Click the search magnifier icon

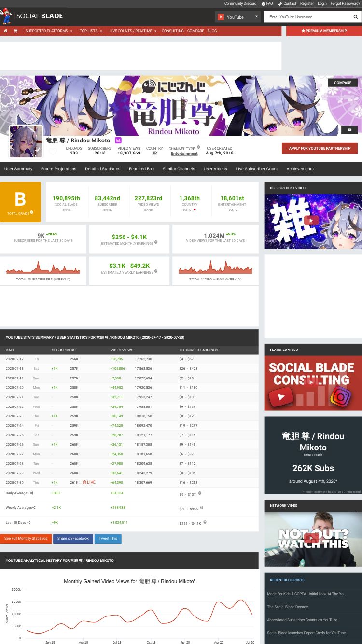click(x=356, y=17)
